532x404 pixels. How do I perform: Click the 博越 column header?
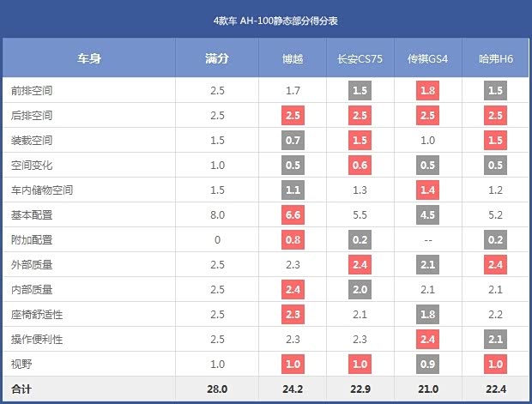point(293,59)
